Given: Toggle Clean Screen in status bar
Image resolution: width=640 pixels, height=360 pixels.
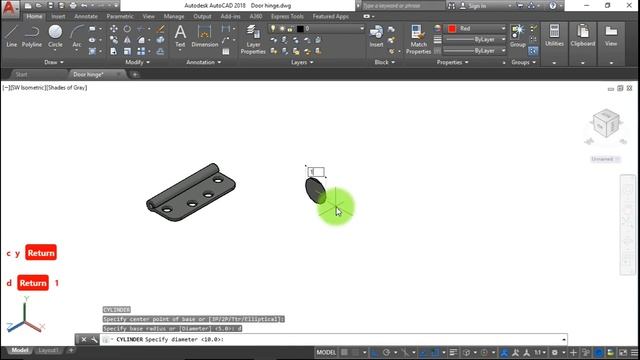Looking at the screenshot, I should 623,352.
